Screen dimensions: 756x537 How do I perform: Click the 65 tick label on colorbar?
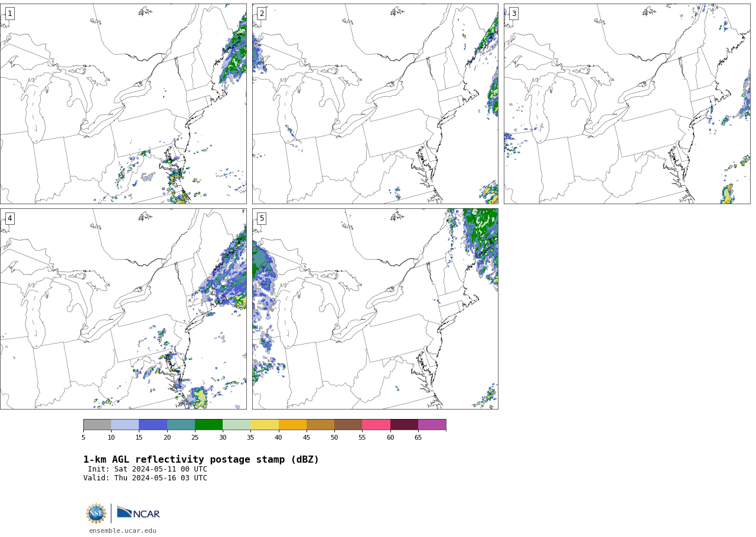click(418, 437)
